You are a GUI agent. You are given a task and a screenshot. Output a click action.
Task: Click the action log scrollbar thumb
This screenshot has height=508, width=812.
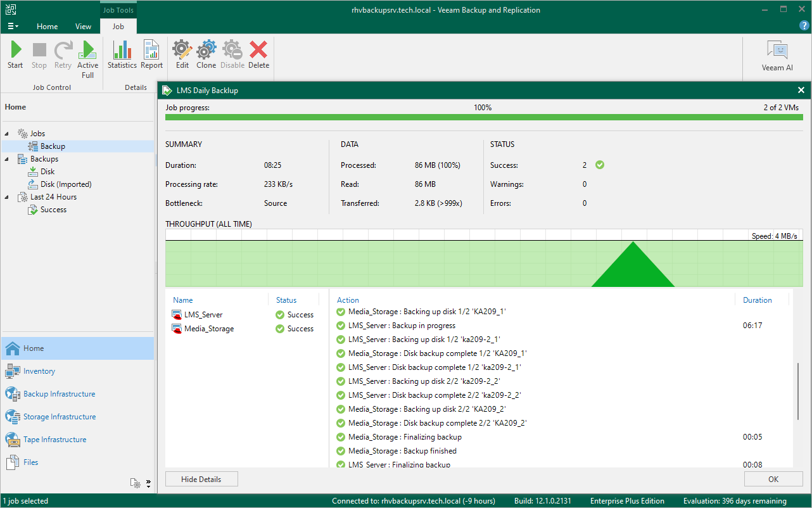pyautogui.click(x=799, y=391)
